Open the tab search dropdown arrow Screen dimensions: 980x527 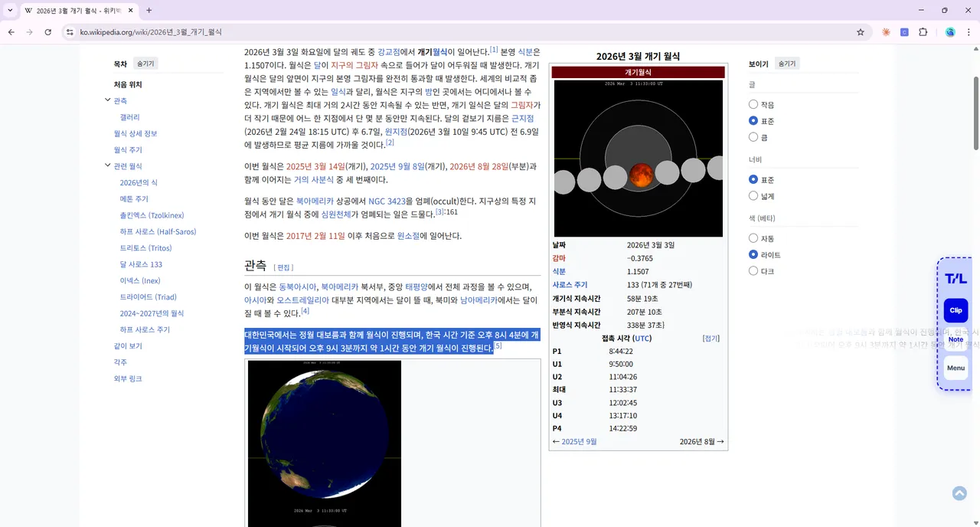click(x=10, y=11)
